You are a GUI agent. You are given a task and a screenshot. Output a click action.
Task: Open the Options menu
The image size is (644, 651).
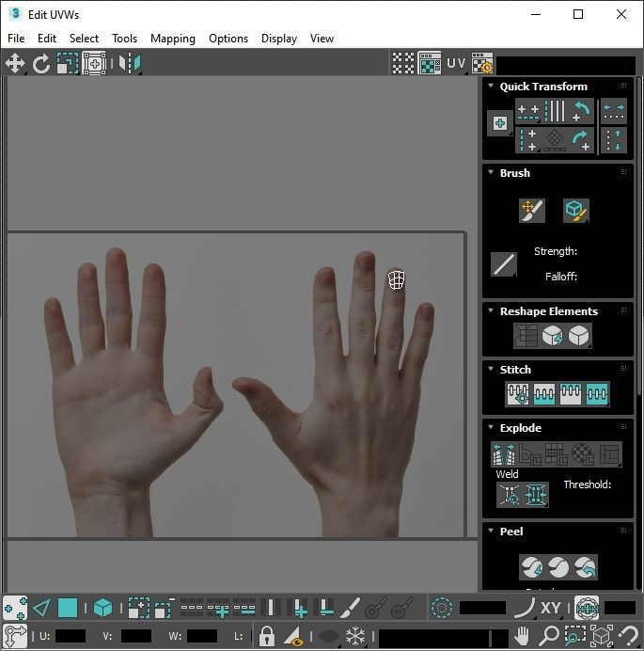[x=228, y=39]
